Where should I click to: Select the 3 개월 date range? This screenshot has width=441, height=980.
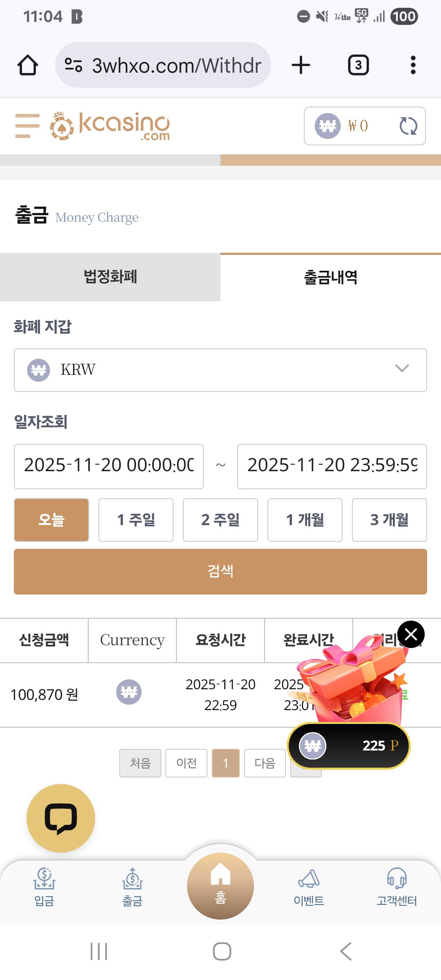[x=389, y=520]
